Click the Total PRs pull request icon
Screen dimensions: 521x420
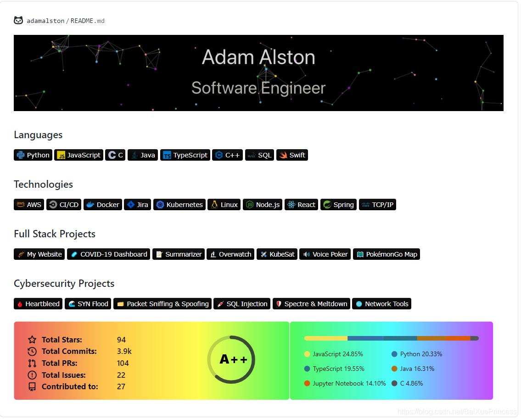point(32,363)
